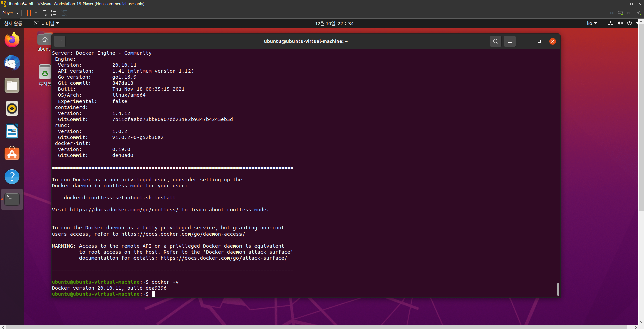Close the terminal with orange button

[x=553, y=41]
